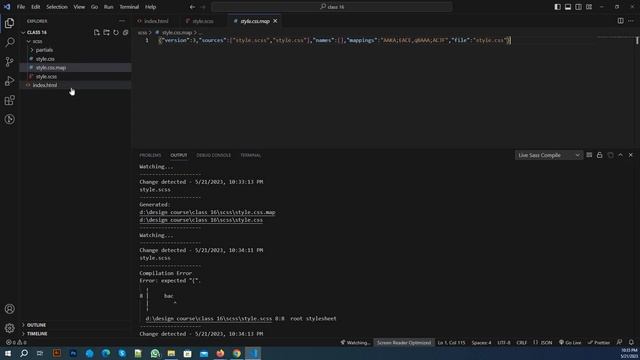
Task: Switch to index.html editor tab
Action: [156, 21]
